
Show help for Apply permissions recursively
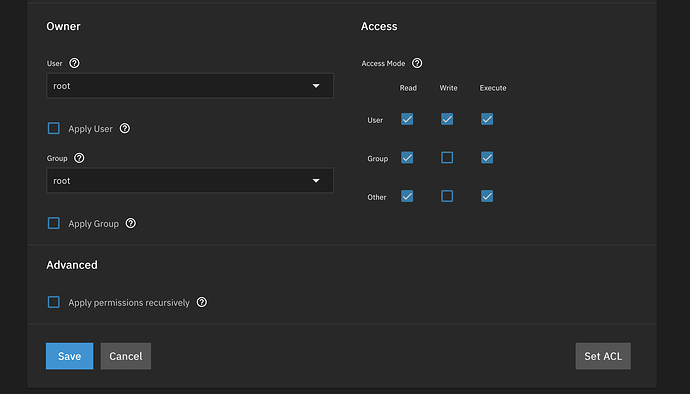point(202,302)
